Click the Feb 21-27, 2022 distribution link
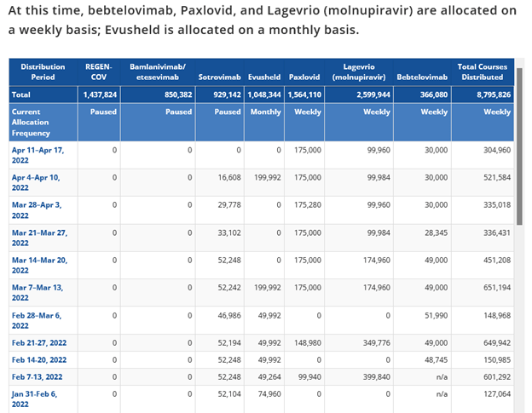Image resolution: width=532 pixels, height=413 pixels. click(x=39, y=342)
